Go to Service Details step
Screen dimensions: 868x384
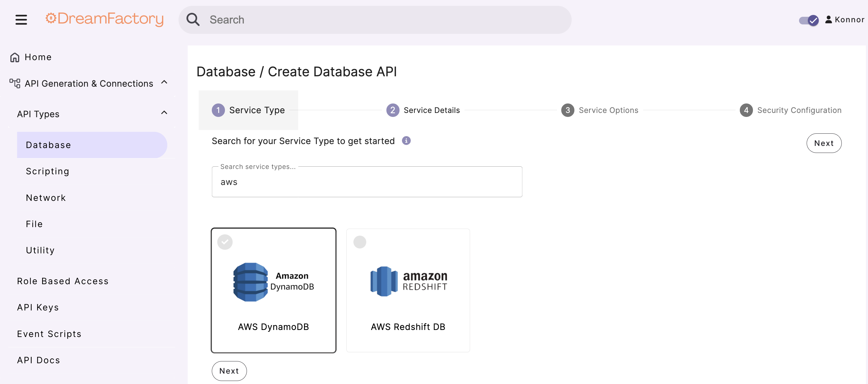423,110
